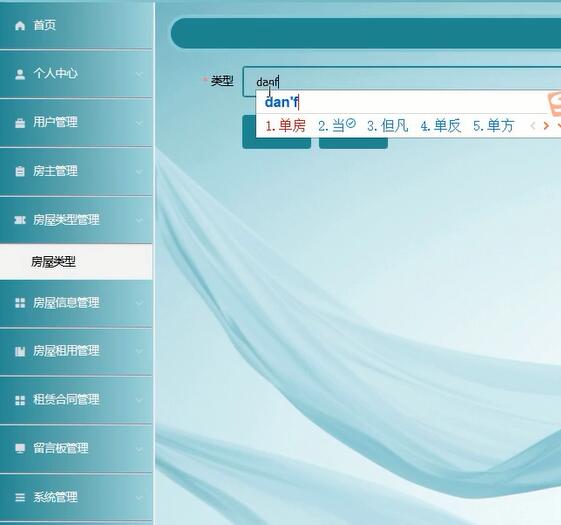Expand the 用户管理 menu chevron

click(x=139, y=123)
